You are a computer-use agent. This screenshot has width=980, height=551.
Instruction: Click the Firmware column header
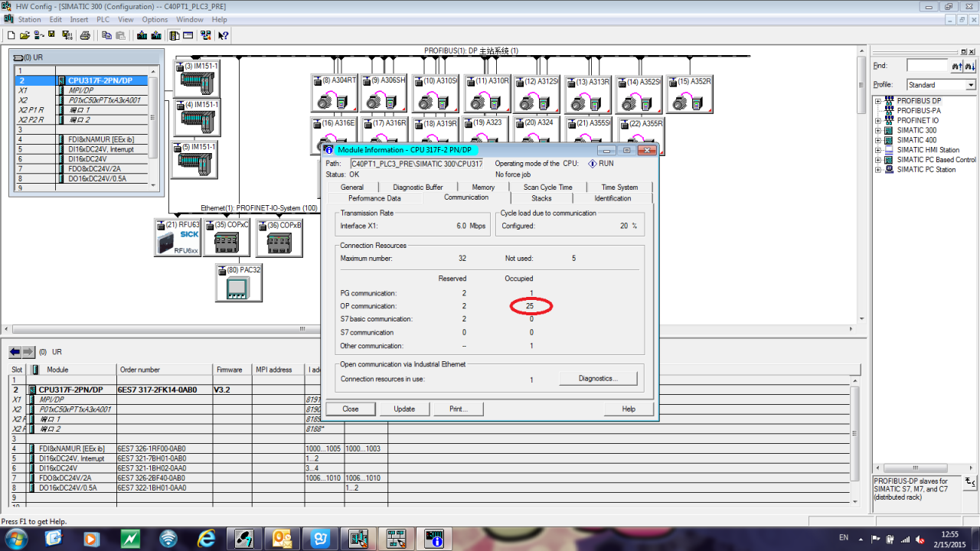pyautogui.click(x=233, y=370)
